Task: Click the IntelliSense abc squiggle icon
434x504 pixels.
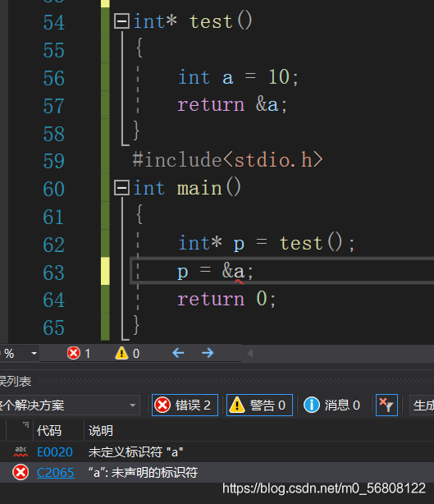Action: (x=21, y=451)
